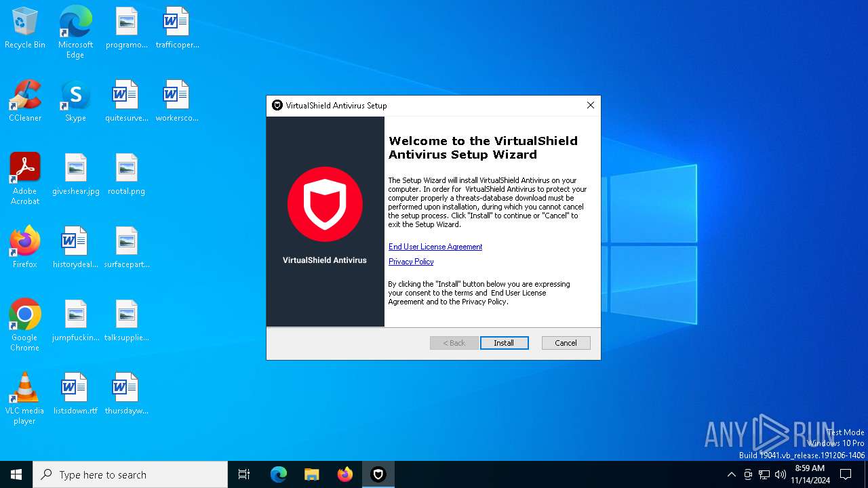Open the volume control tray icon
The height and width of the screenshot is (488, 868).
pyautogui.click(x=781, y=474)
